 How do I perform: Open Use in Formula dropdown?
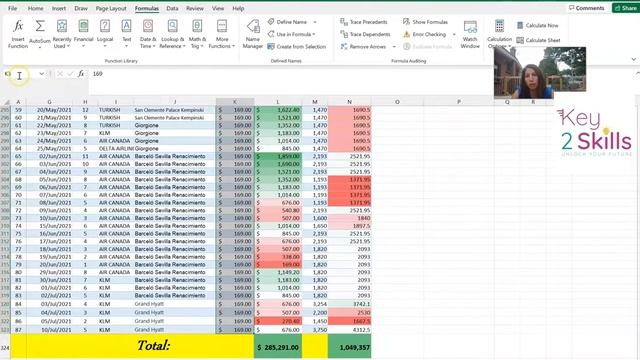click(x=291, y=34)
